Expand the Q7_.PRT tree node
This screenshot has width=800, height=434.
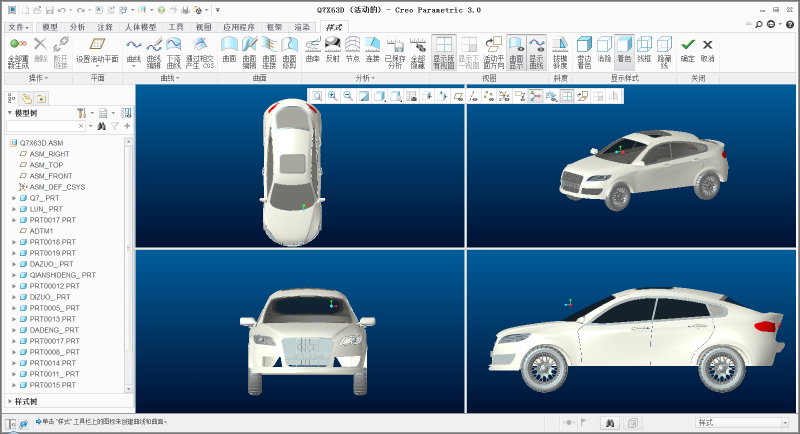(x=14, y=198)
